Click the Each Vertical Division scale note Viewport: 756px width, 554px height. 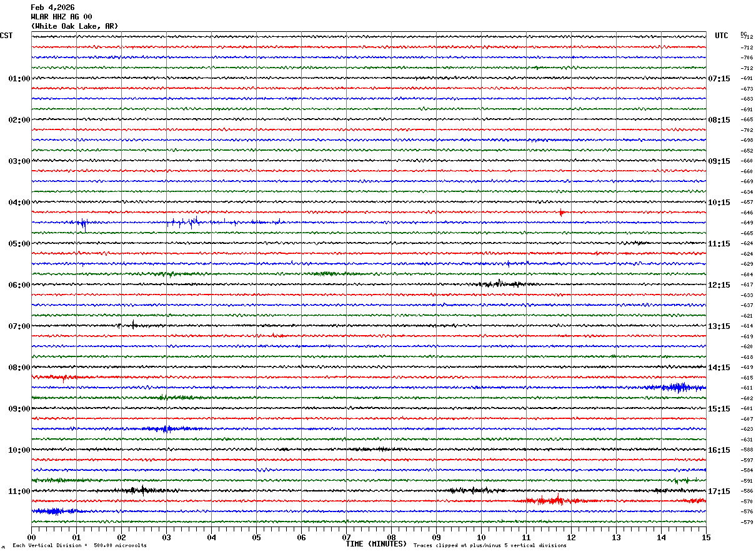(x=79, y=546)
